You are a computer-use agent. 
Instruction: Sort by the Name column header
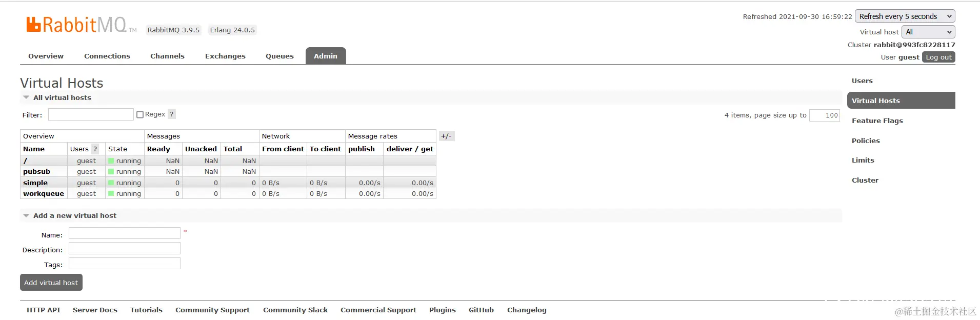[x=34, y=149]
